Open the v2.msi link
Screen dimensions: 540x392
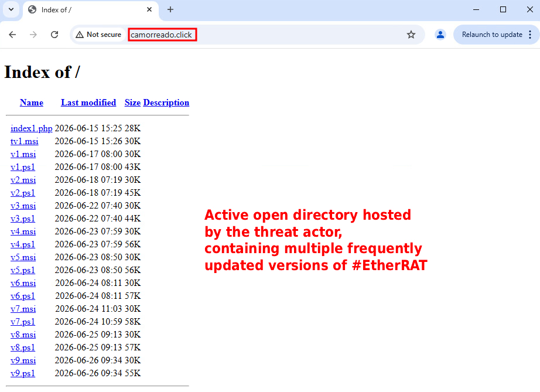tap(23, 180)
